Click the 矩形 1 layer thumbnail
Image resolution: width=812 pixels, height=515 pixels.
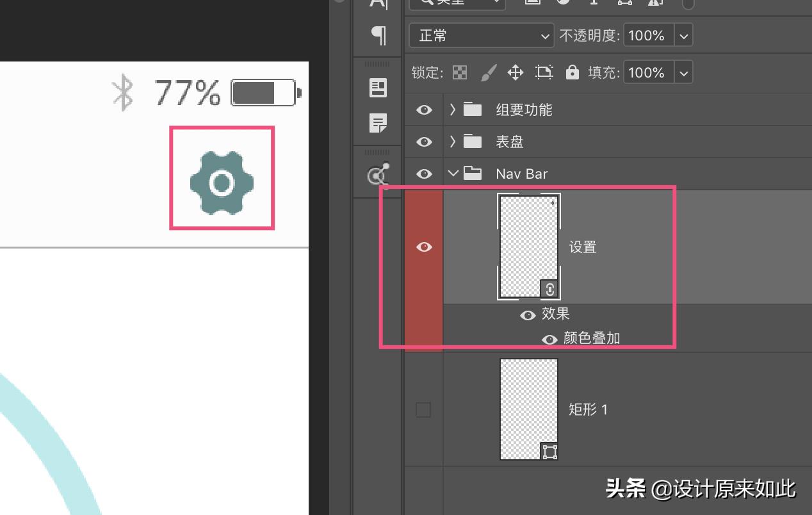(529, 408)
